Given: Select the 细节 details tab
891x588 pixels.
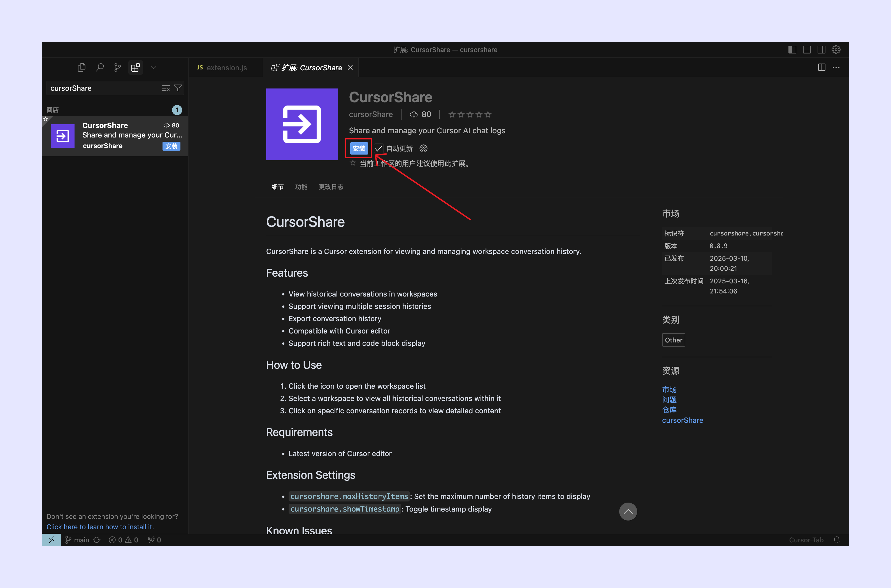Looking at the screenshot, I should coord(278,187).
